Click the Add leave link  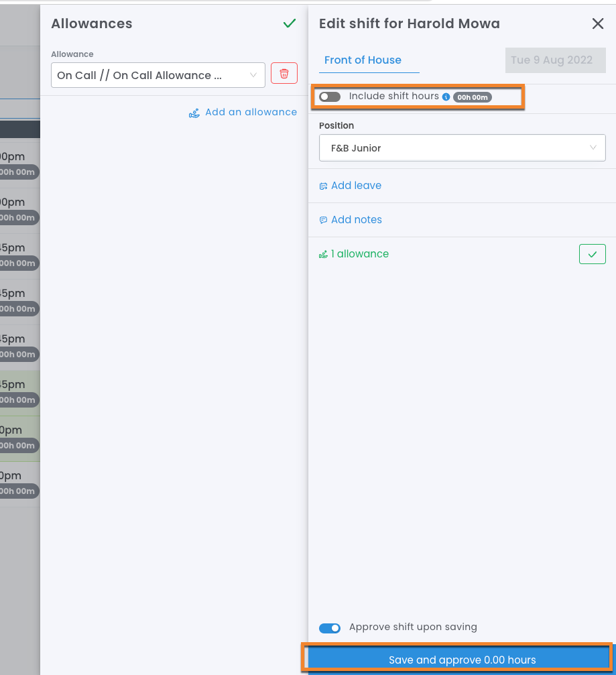(x=356, y=186)
